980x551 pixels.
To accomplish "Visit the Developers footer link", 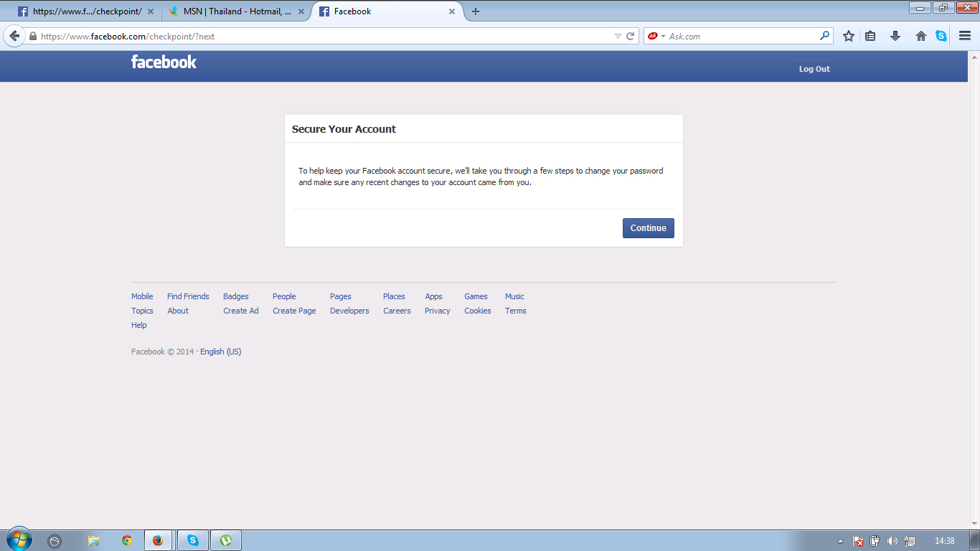I will [x=349, y=311].
